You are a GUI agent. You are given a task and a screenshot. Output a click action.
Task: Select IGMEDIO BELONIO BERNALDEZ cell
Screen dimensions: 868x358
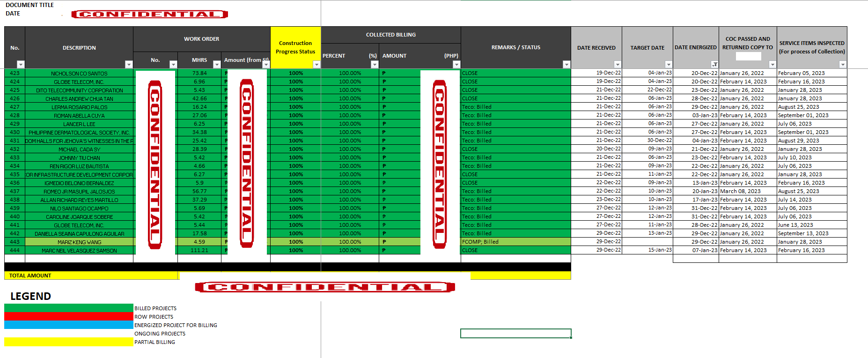pos(79,183)
